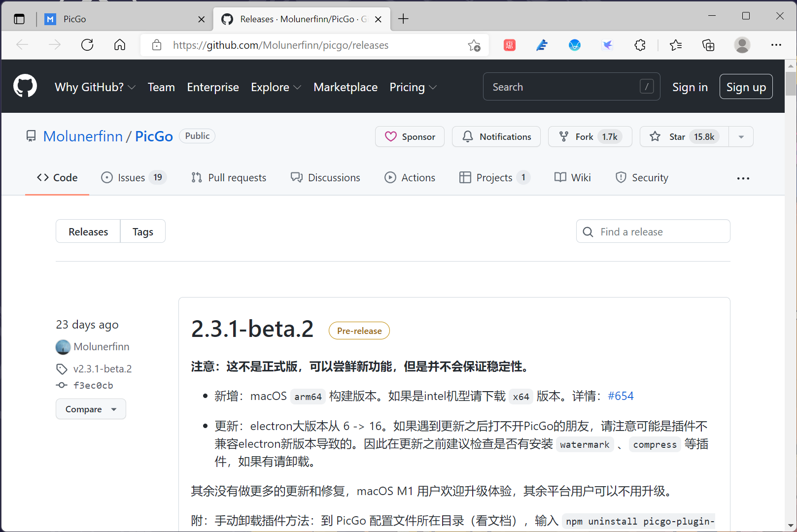This screenshot has height=532, width=797.
Task: Click the Sign up button
Action: [746, 86]
